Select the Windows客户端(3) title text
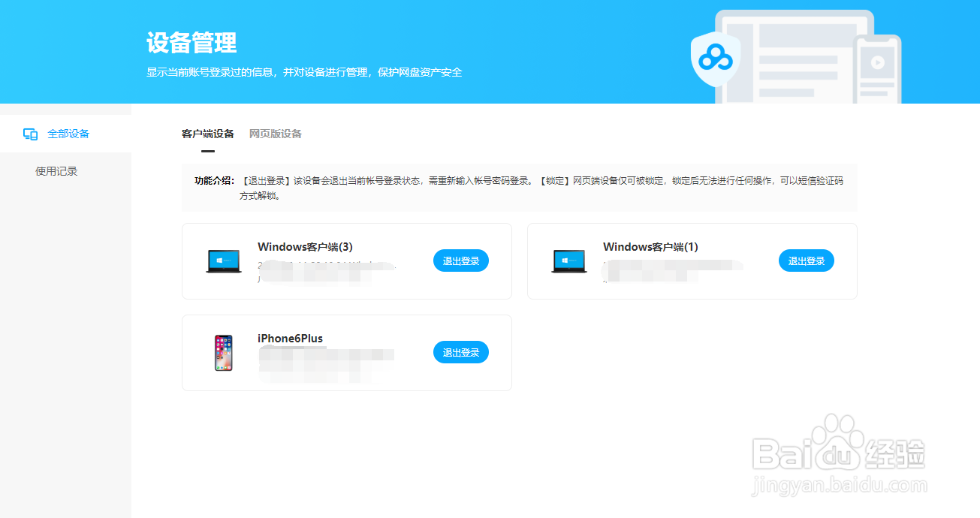 pyautogui.click(x=305, y=246)
